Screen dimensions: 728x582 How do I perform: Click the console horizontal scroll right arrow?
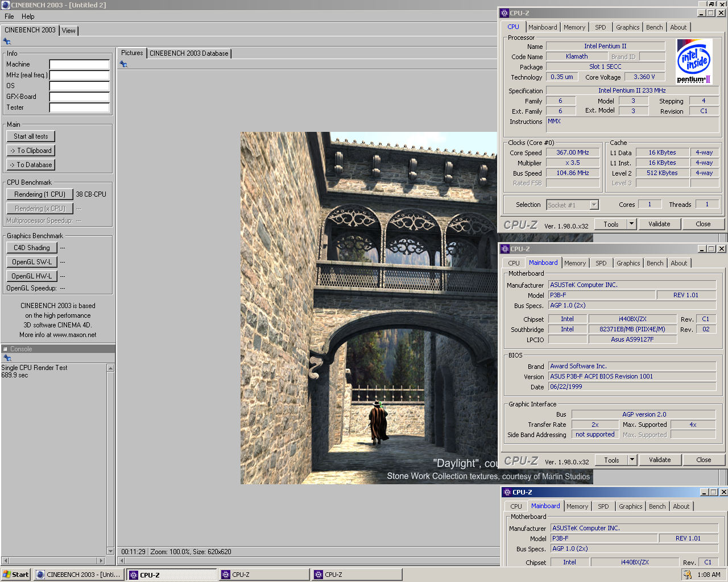tap(102, 560)
